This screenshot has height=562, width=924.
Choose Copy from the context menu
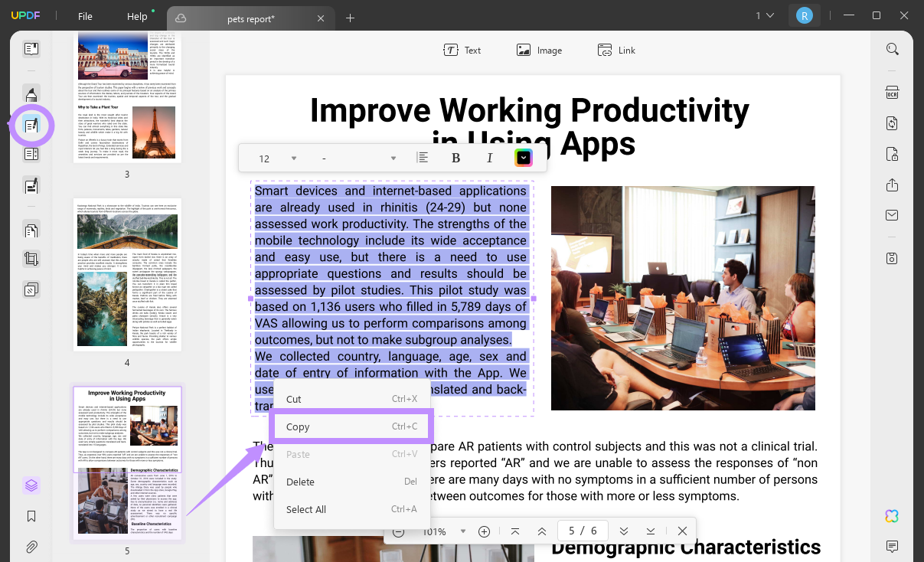351,426
